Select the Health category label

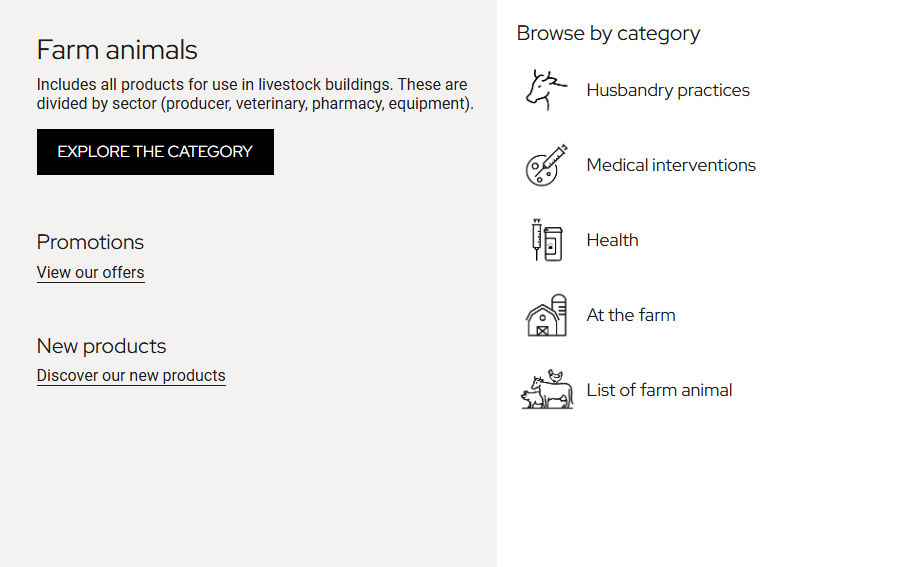pyautogui.click(x=612, y=240)
